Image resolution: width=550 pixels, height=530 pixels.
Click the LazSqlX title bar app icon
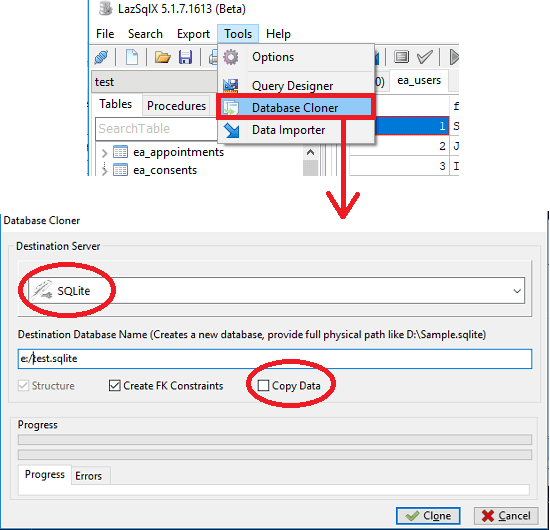(106, 8)
